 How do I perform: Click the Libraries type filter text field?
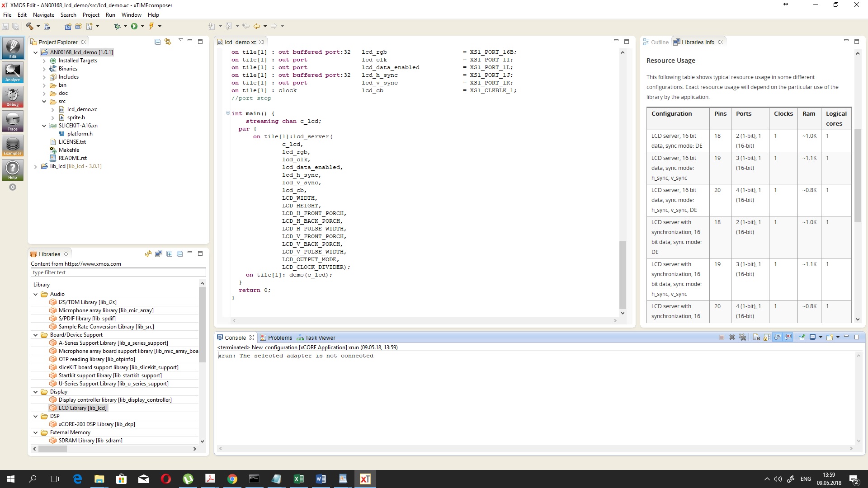click(118, 272)
